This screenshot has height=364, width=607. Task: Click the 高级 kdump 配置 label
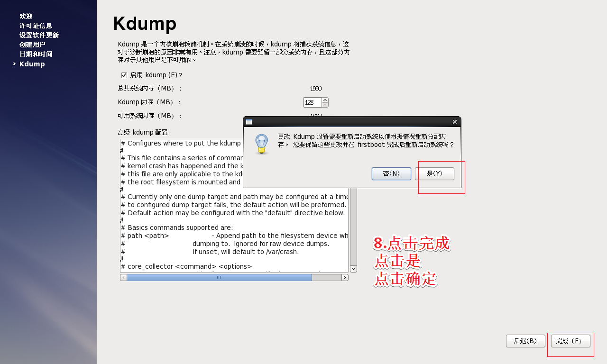(142, 132)
